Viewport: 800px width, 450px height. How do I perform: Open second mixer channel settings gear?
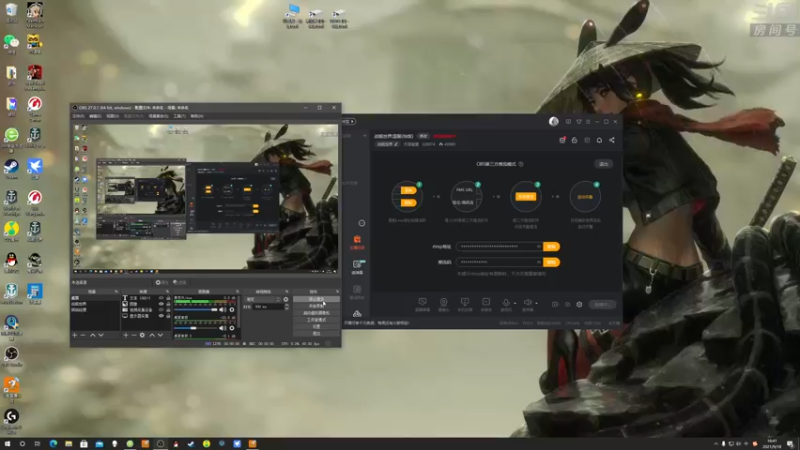point(232,328)
